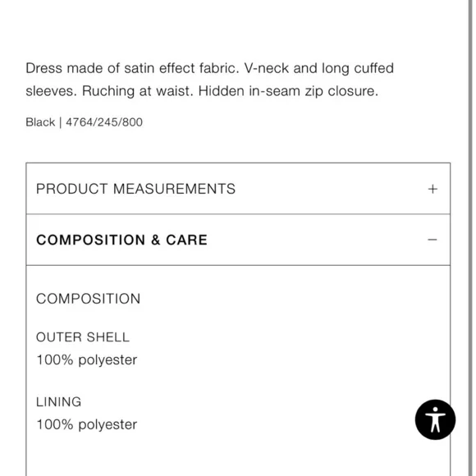Image resolution: width=476 pixels, height=476 pixels.
Task: Click the COMPOSITION subheading
Action: [88, 299]
